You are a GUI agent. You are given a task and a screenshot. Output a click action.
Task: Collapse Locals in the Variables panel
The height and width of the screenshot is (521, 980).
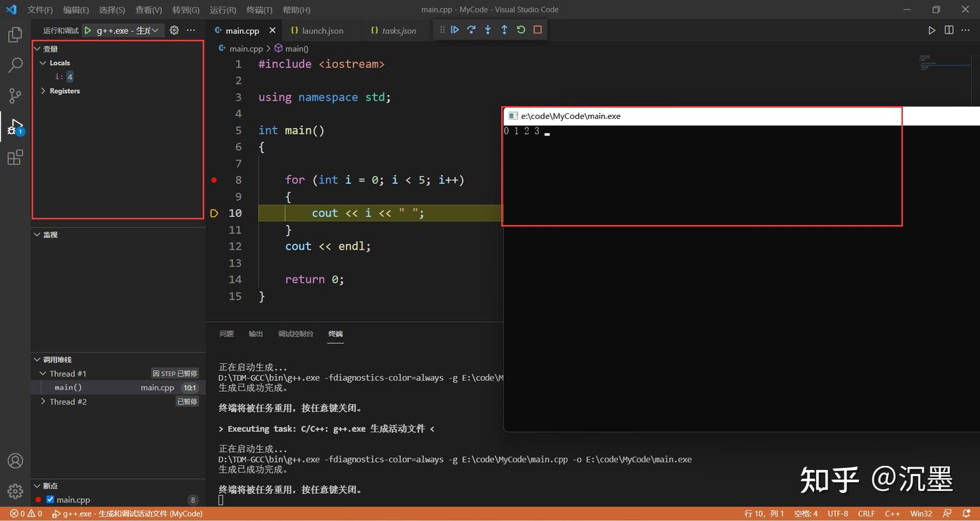(43, 63)
